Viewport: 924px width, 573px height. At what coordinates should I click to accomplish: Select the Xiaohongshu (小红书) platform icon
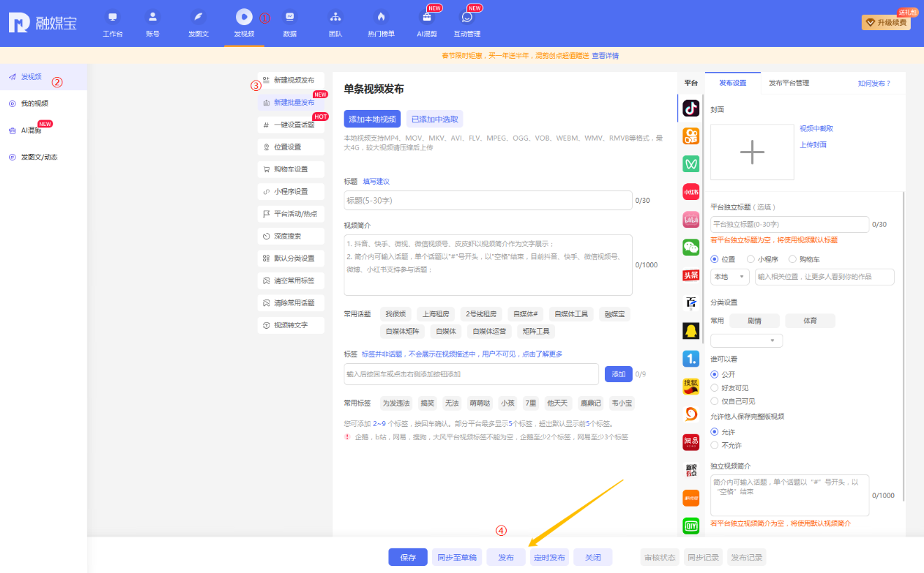tap(691, 192)
